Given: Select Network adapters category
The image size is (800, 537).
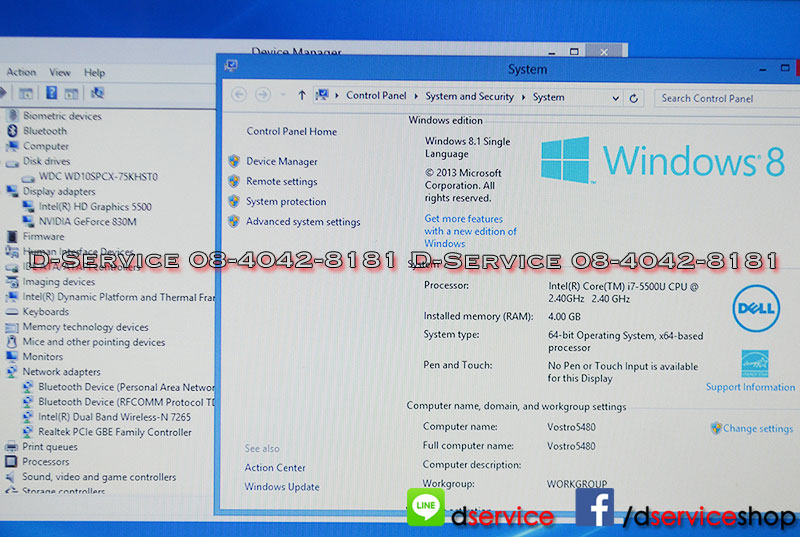Looking at the screenshot, I should pos(61,372).
